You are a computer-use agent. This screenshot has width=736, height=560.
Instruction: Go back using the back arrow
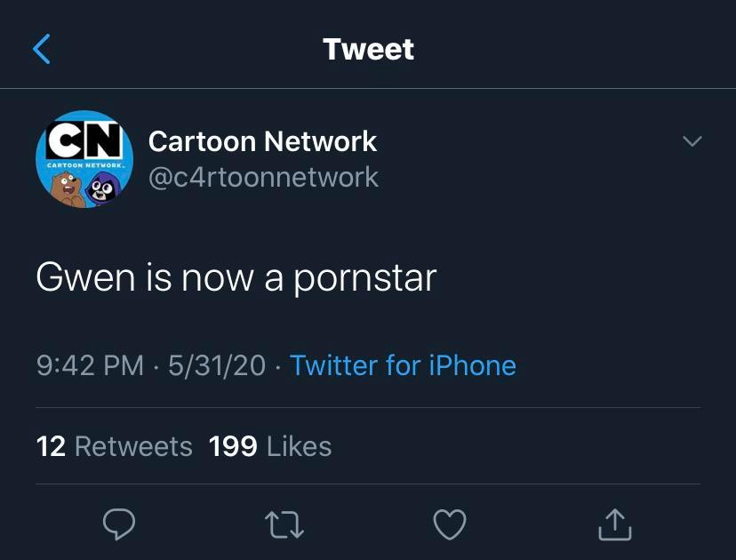point(40,49)
